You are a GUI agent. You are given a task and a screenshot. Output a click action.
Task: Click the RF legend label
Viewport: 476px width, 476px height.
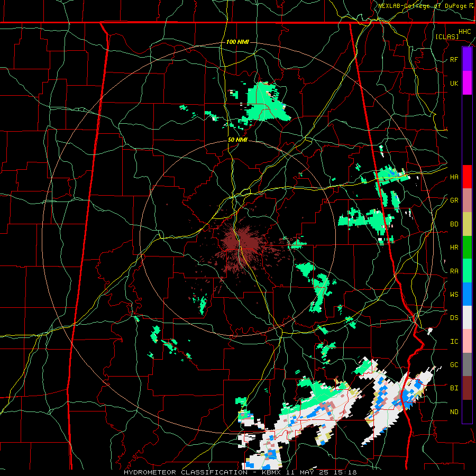[x=454, y=59]
